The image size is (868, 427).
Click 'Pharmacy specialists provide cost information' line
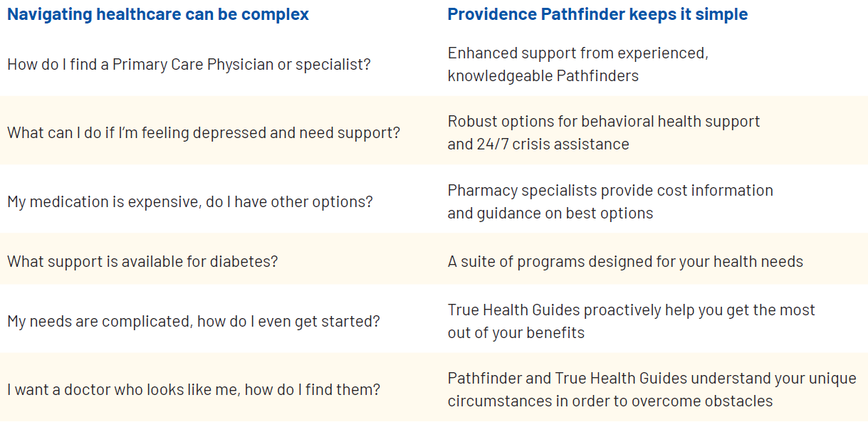610,190
